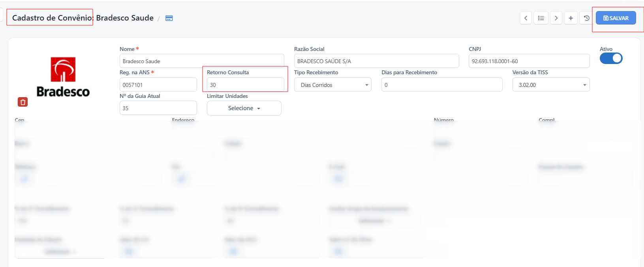
Task: Open the record list icon
Action: tap(541, 18)
